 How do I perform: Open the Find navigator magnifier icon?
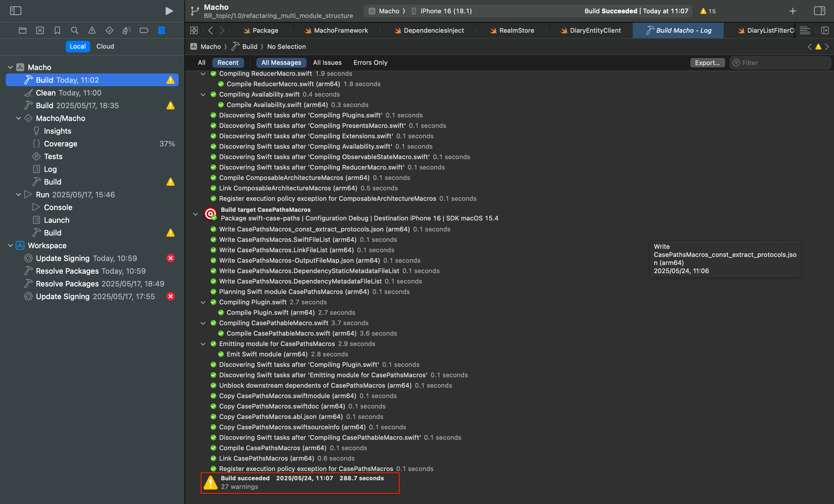pyautogui.click(x=74, y=30)
